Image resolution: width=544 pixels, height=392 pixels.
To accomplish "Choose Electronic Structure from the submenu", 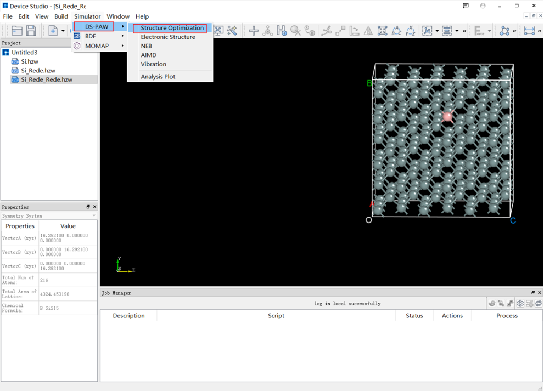I will [168, 37].
